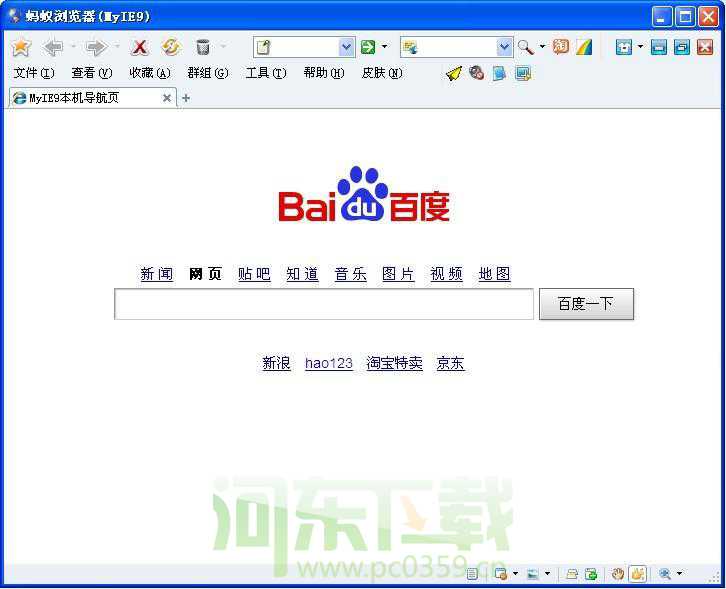Open the address bar dropdown
Image resolution: width=726 pixels, height=589 pixels.
[x=346, y=47]
